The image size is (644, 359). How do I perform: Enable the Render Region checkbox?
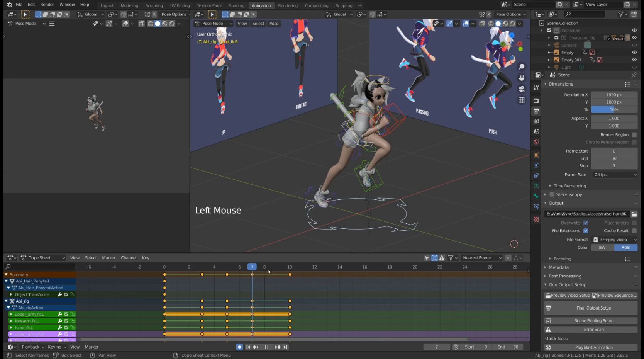click(634, 135)
